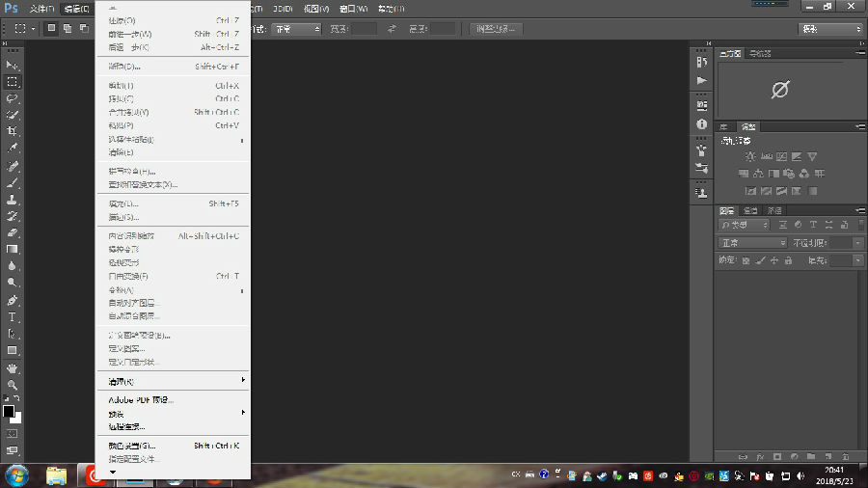Image resolution: width=868 pixels, height=488 pixels.
Task: Choose Adobe PDF presets from the Edit menu
Action: 141,399
